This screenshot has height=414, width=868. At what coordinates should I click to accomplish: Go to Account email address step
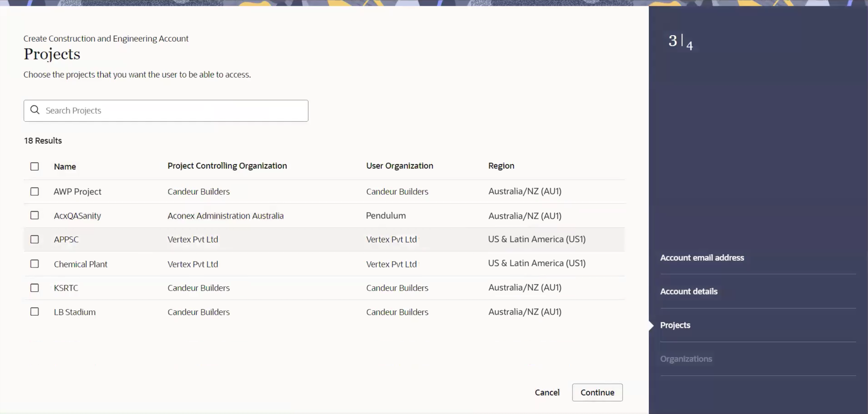click(x=702, y=258)
